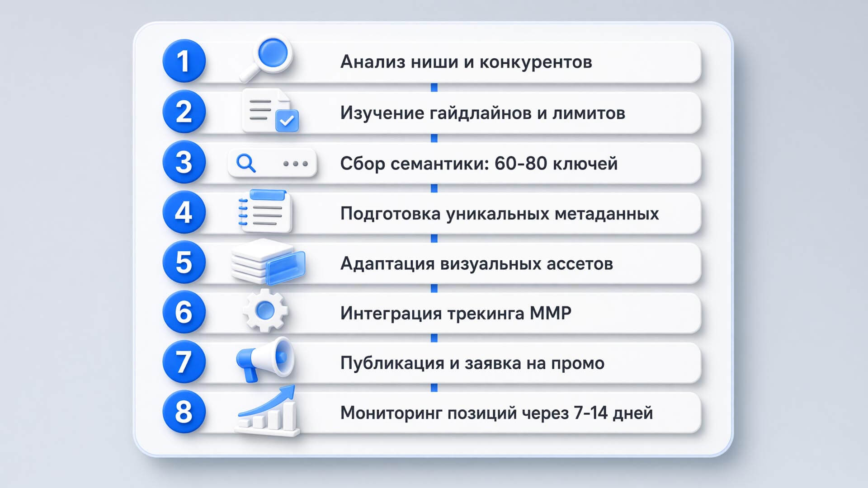868x488 pixels.
Task: Select 'Изучение гайдлайнов и лимитов' text
Action: pyautogui.click(x=483, y=113)
